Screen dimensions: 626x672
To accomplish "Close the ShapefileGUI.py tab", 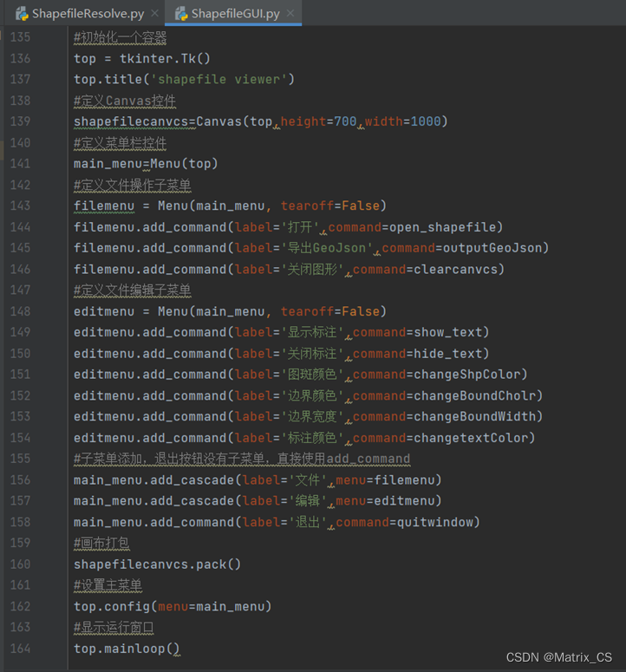I will (290, 14).
